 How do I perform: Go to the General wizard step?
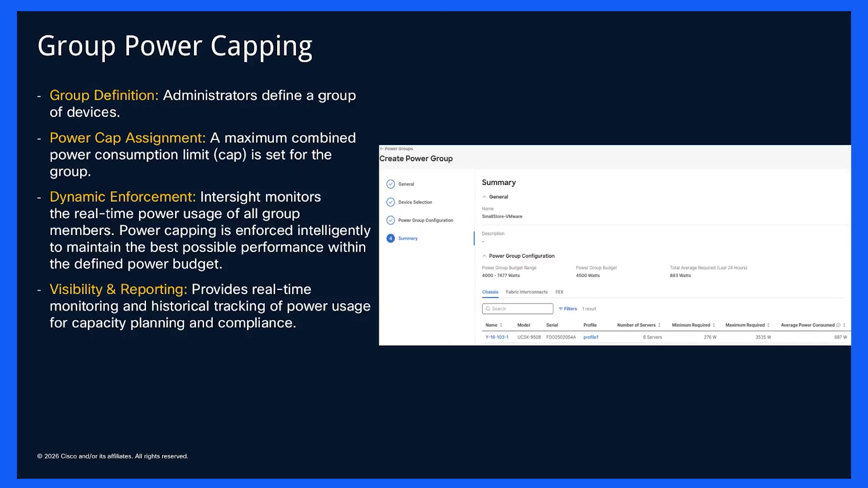406,184
